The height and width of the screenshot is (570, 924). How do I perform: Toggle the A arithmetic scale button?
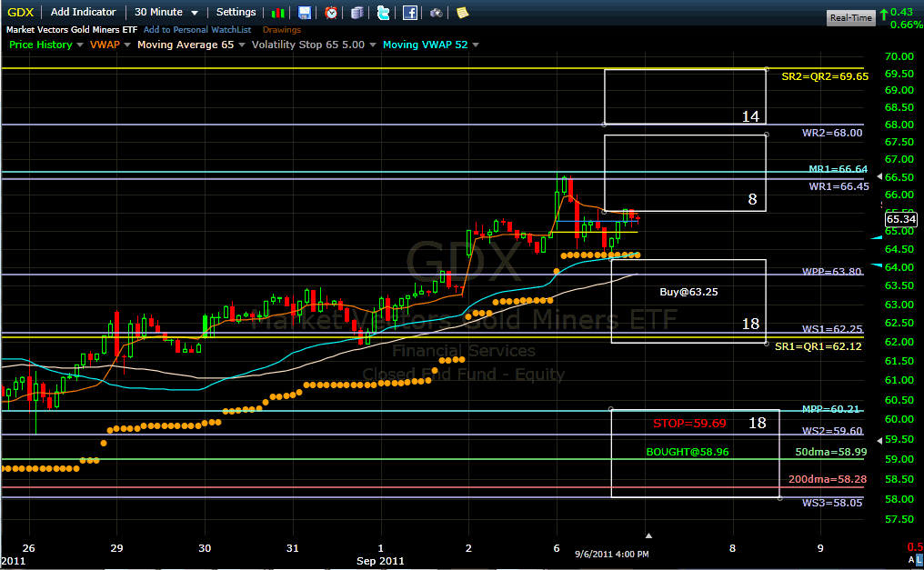[910, 561]
